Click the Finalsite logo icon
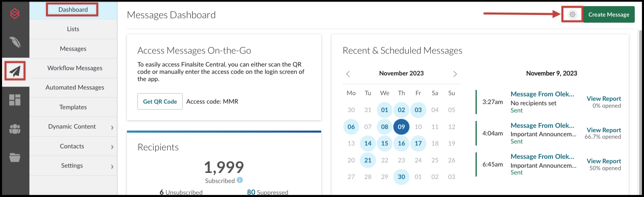 pos(15,14)
